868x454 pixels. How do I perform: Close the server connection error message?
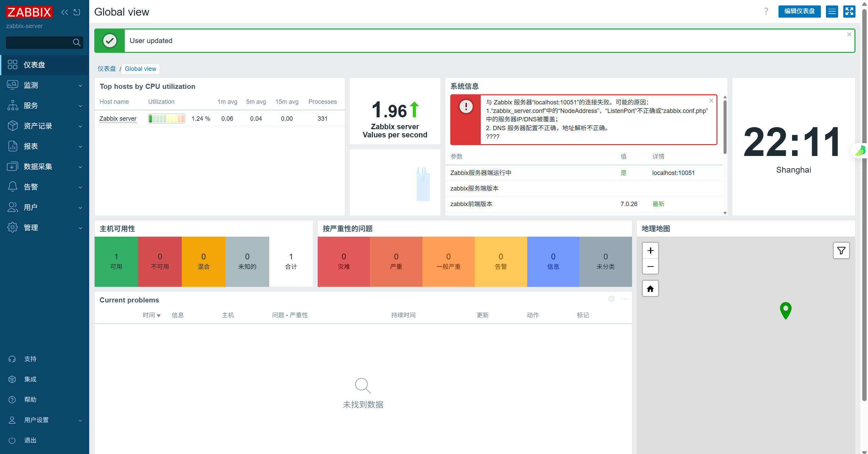711,100
